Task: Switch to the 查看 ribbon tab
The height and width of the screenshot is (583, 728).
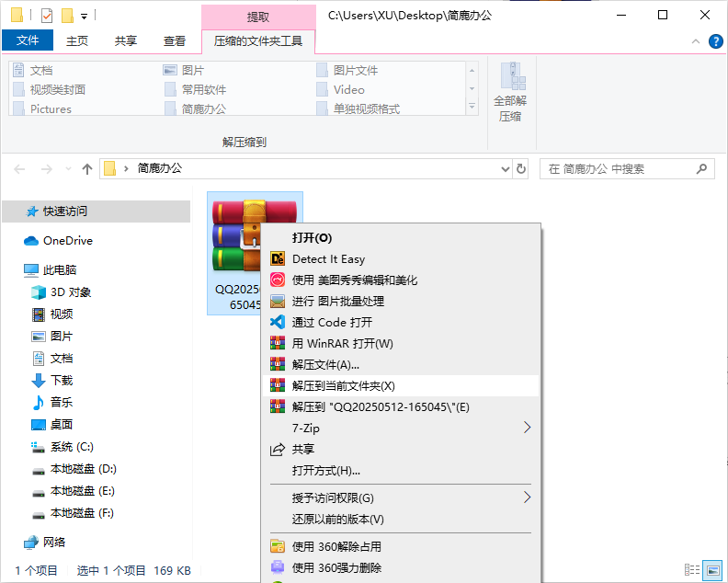Action: (175, 40)
